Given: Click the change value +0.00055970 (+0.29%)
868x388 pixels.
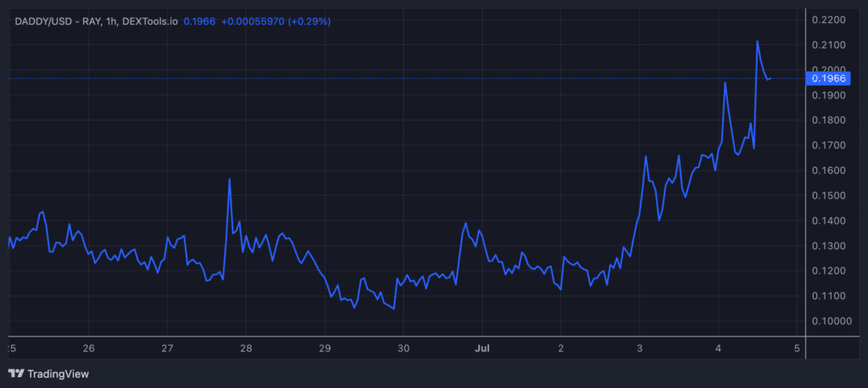Looking at the screenshot, I should [x=275, y=21].
